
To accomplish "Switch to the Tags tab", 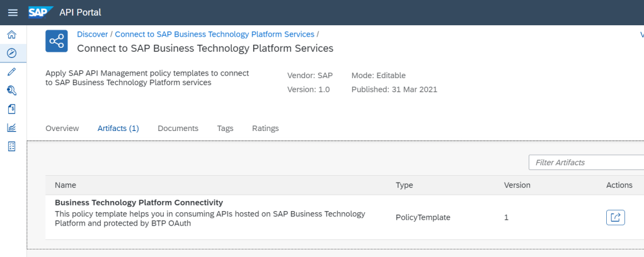I will [x=225, y=128].
